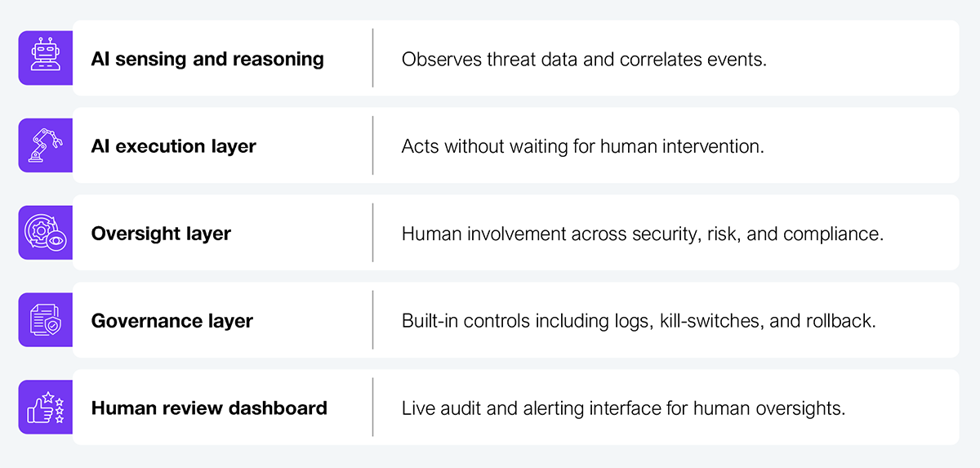Select the Human review dashboard title

pos(209,408)
